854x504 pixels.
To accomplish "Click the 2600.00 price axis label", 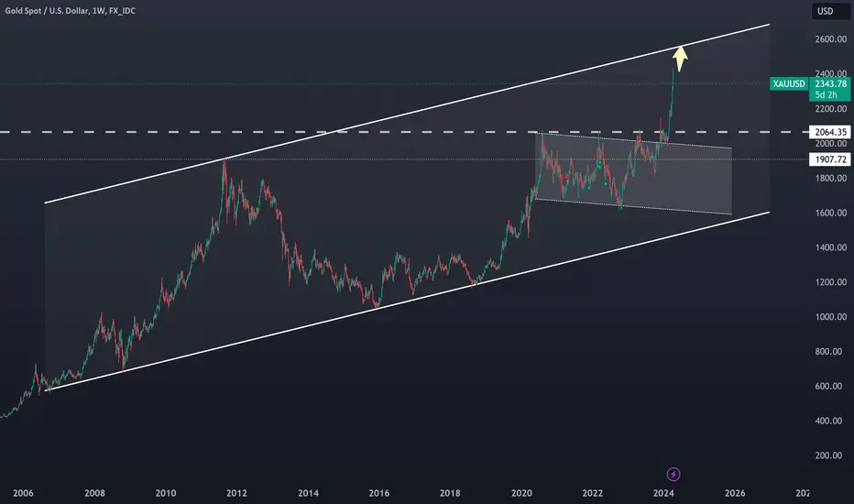I will coord(830,39).
